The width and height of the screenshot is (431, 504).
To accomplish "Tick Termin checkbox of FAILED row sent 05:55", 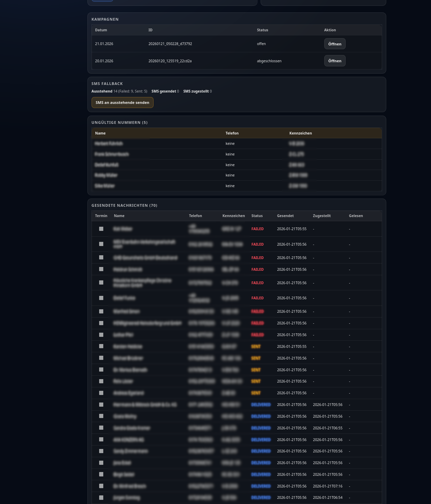I will tap(101, 229).
